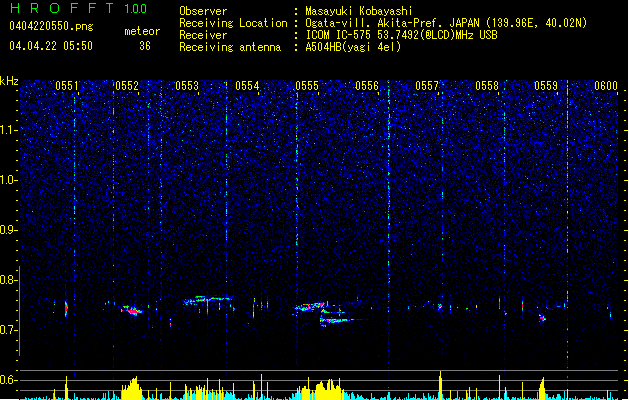Click the Receiver label
The height and width of the screenshot is (400, 629).
[203, 35]
